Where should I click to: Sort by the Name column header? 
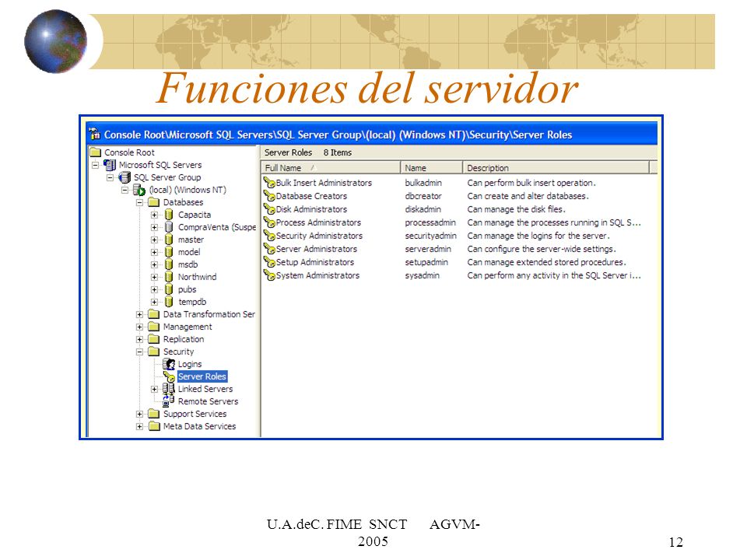(432, 168)
